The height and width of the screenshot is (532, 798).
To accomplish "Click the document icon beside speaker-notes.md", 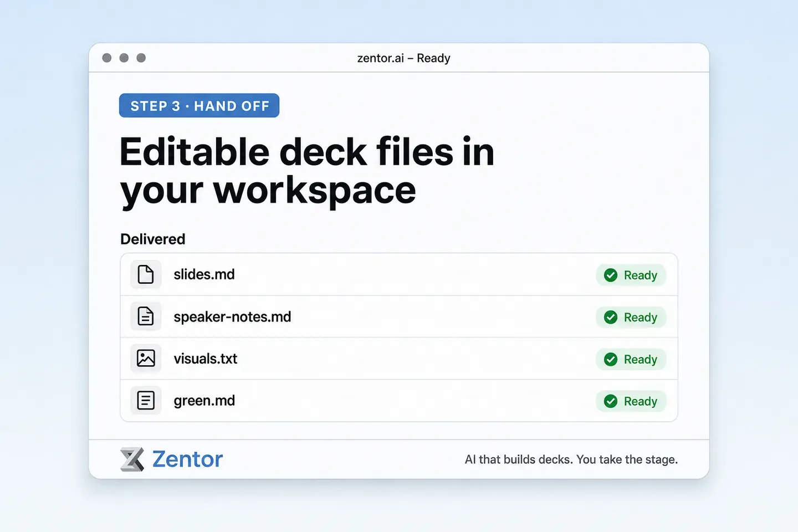I will click(146, 316).
